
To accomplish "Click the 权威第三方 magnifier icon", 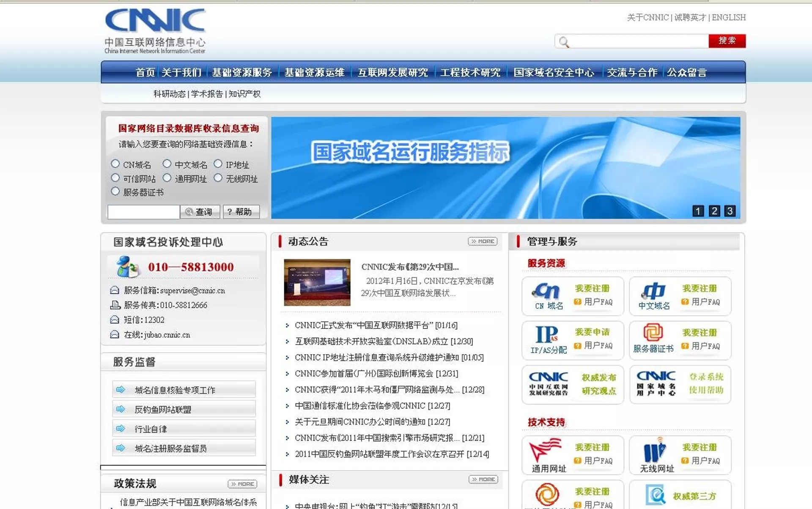I will coord(656,495).
